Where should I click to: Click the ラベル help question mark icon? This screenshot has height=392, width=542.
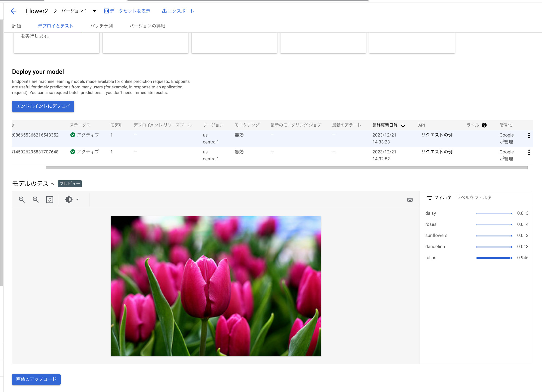point(484,125)
